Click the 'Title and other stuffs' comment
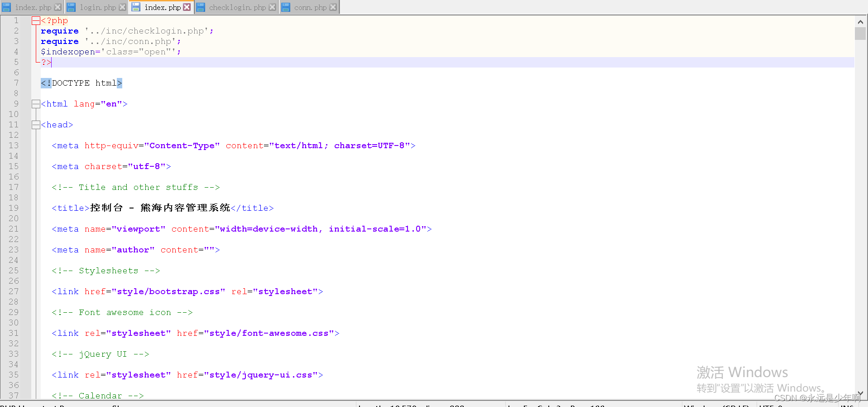Viewport: 868px width, 407px height. pos(135,187)
